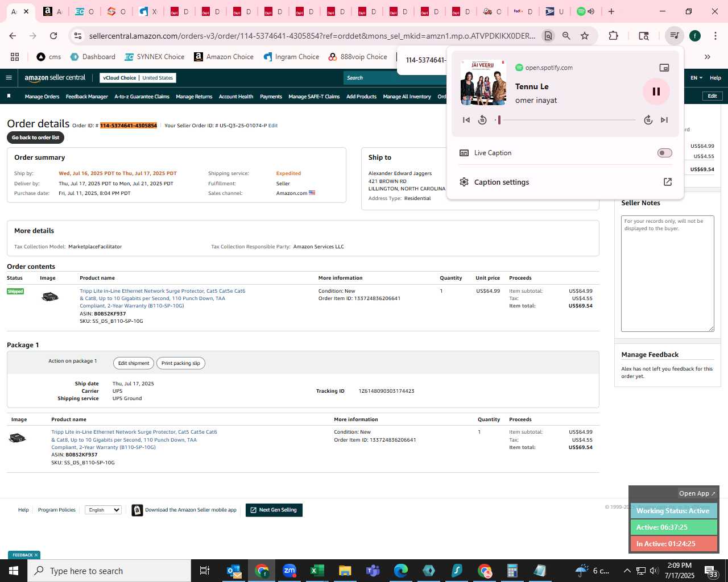Click the Chrome media control toolbar icon
This screenshot has width=728, height=582.
[x=674, y=36]
